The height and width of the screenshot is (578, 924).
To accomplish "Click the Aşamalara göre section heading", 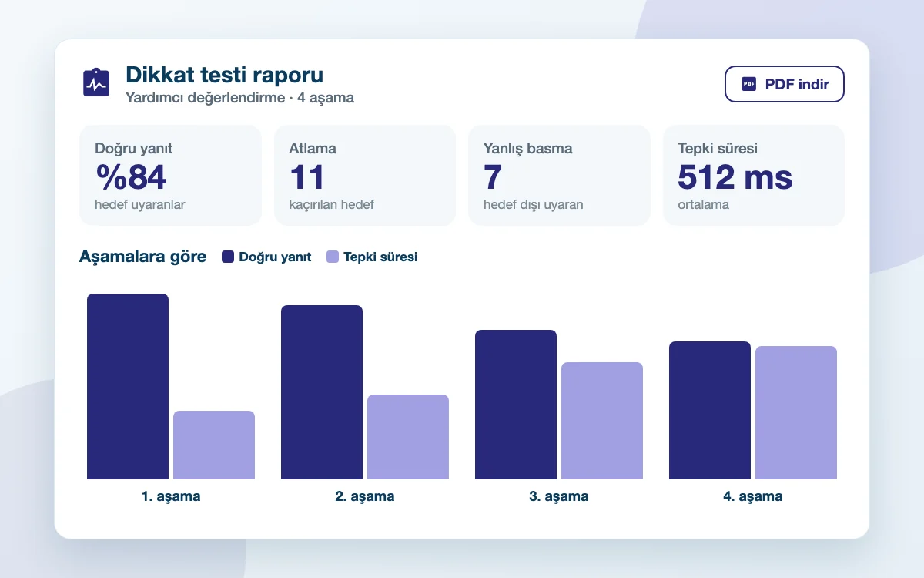I will click(x=142, y=257).
